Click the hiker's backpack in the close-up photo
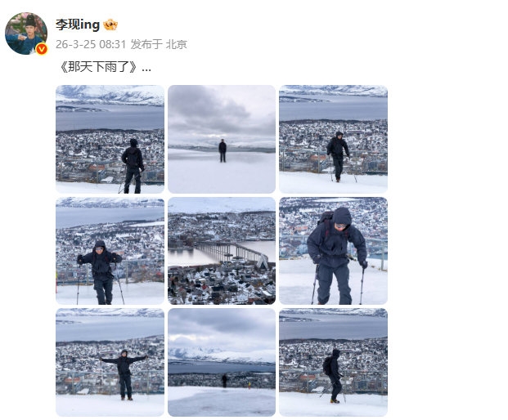The height and width of the screenshot is (420, 508). click(x=326, y=221)
